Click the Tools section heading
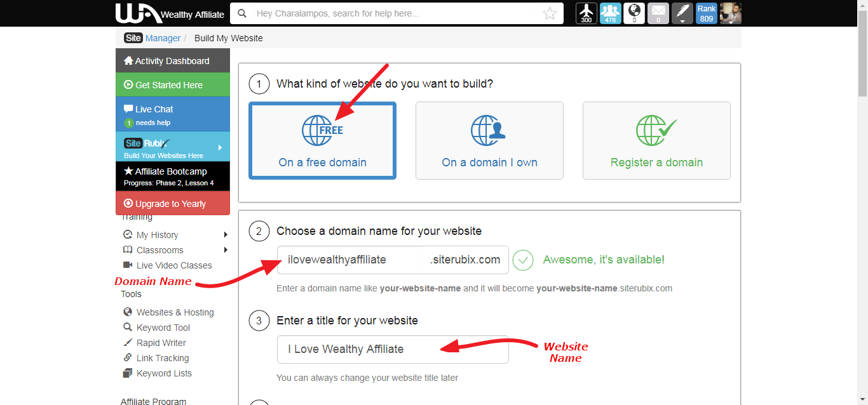The height and width of the screenshot is (405, 868). [x=132, y=294]
